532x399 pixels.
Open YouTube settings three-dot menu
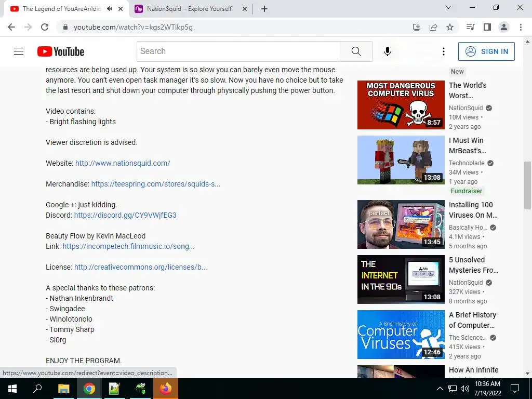(444, 51)
